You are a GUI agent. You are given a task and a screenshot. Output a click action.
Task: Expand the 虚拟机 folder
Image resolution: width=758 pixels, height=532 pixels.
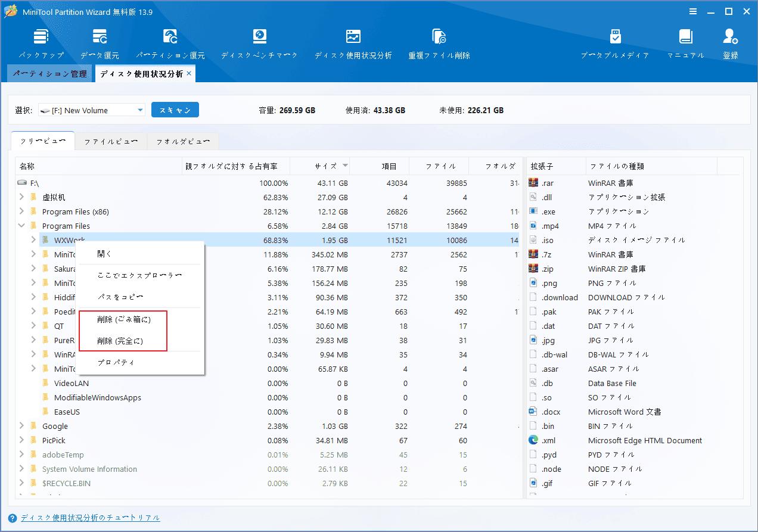[x=21, y=197]
